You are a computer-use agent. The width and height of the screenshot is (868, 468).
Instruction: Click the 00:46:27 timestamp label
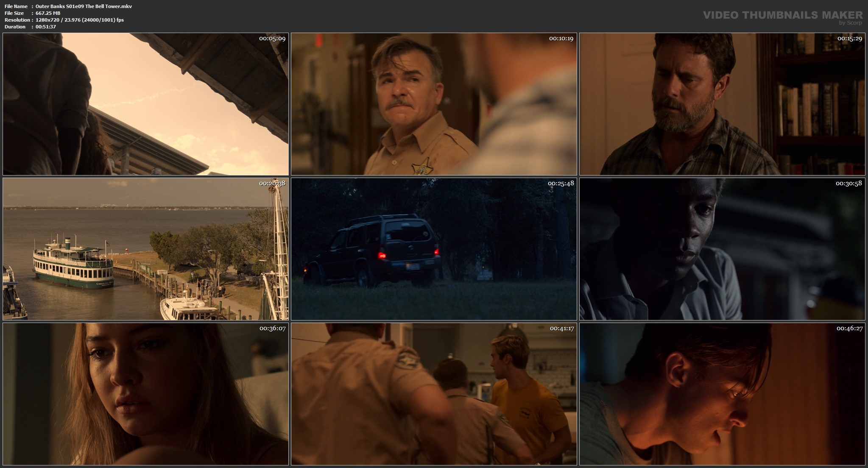click(x=849, y=329)
